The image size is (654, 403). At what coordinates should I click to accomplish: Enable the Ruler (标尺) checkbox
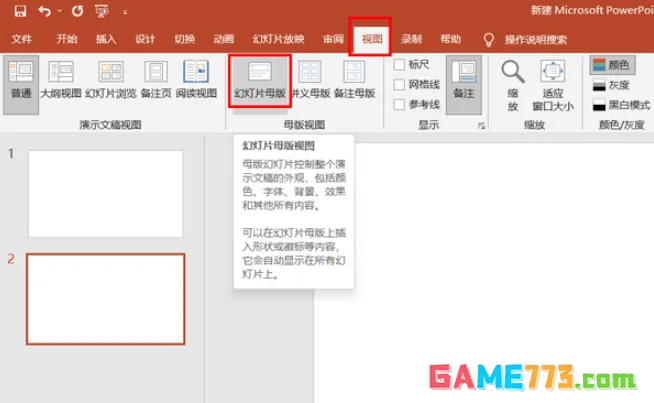(400, 64)
